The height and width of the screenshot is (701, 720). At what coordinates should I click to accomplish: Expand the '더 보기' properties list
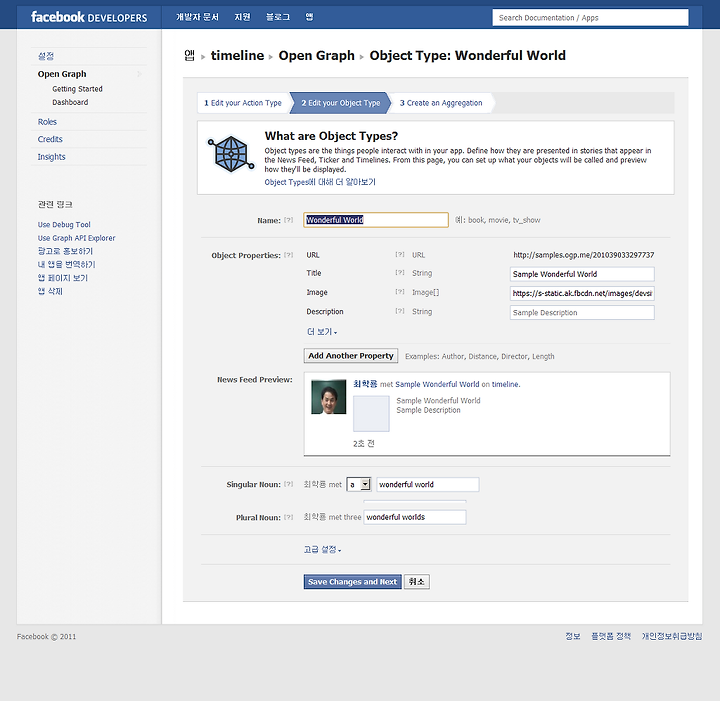tap(322, 331)
